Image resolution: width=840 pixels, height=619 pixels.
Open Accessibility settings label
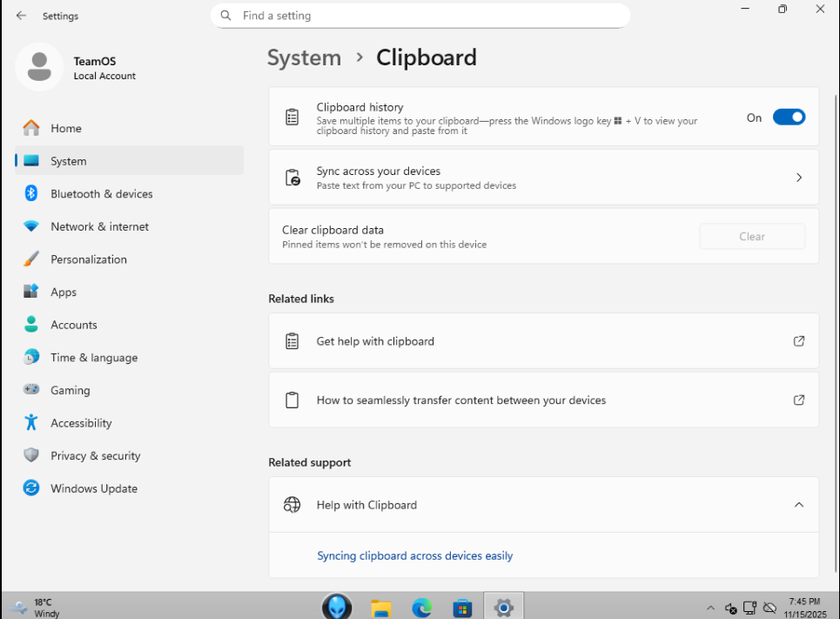pyautogui.click(x=81, y=422)
